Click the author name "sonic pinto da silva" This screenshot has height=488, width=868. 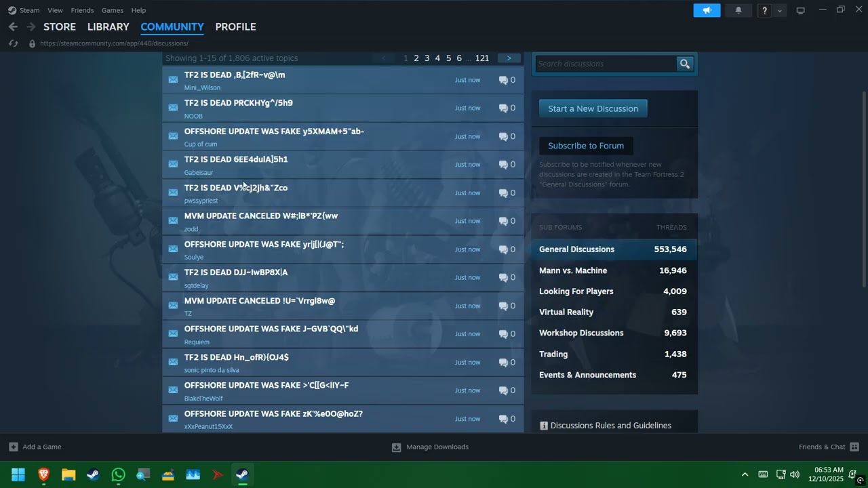212,370
